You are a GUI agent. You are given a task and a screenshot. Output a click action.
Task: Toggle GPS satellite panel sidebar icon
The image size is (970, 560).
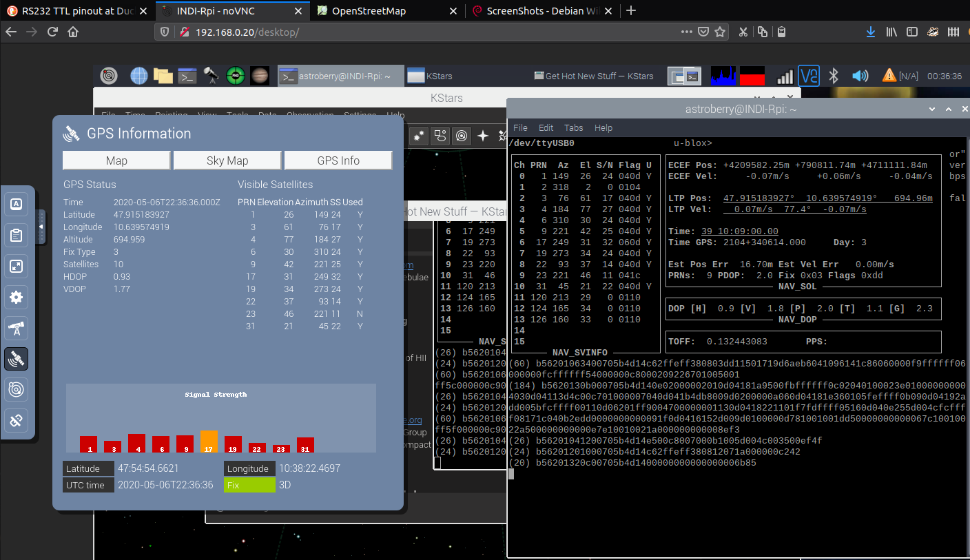pos(17,359)
